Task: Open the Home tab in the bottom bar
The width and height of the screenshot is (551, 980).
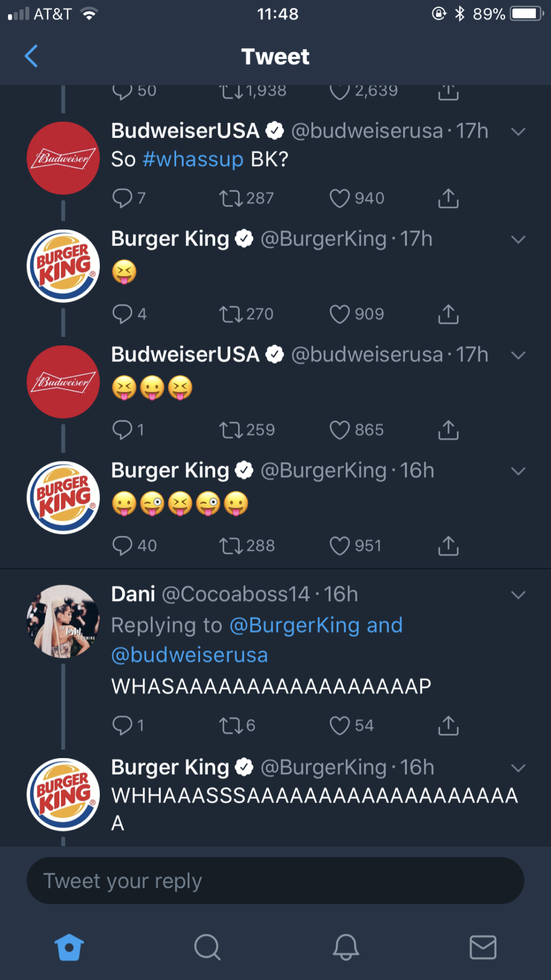Action: [69, 947]
